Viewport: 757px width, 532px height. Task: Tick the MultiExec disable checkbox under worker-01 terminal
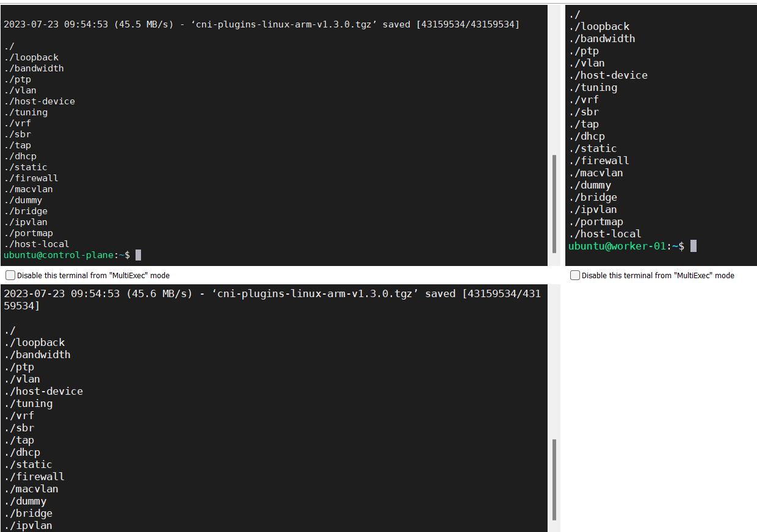point(575,276)
